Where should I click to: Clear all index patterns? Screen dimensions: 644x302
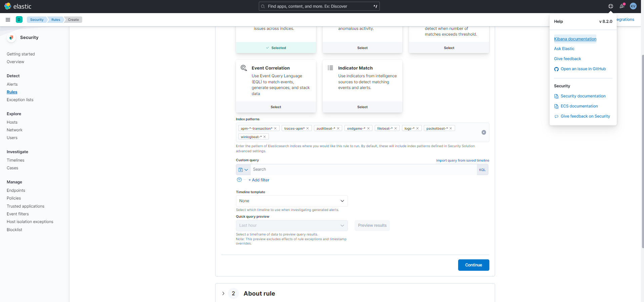(484, 132)
